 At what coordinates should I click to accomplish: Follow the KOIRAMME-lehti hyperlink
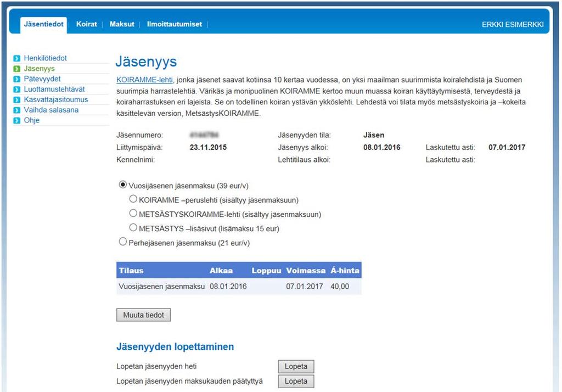point(144,80)
